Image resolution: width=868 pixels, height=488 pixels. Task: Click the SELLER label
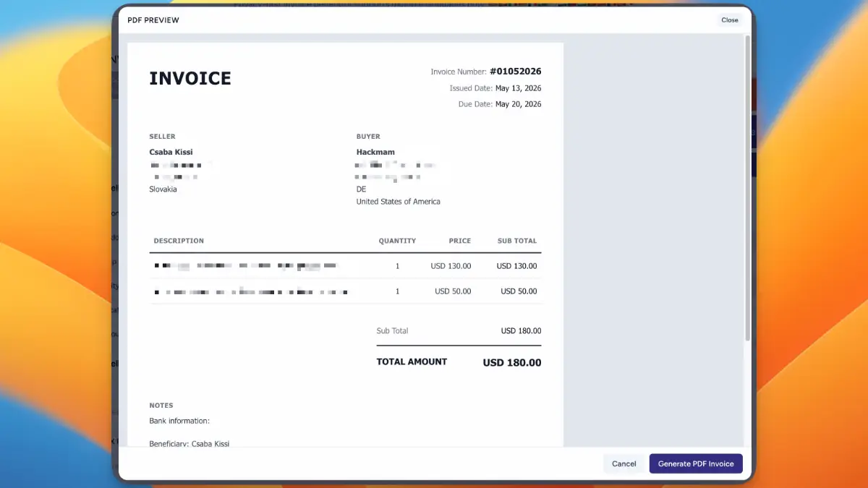pyautogui.click(x=162, y=137)
